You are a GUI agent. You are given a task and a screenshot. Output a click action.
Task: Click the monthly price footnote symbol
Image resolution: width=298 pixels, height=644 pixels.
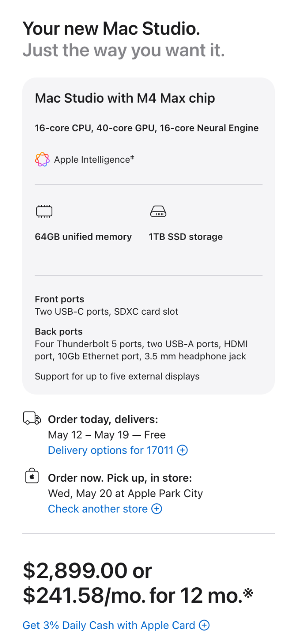coord(248,593)
